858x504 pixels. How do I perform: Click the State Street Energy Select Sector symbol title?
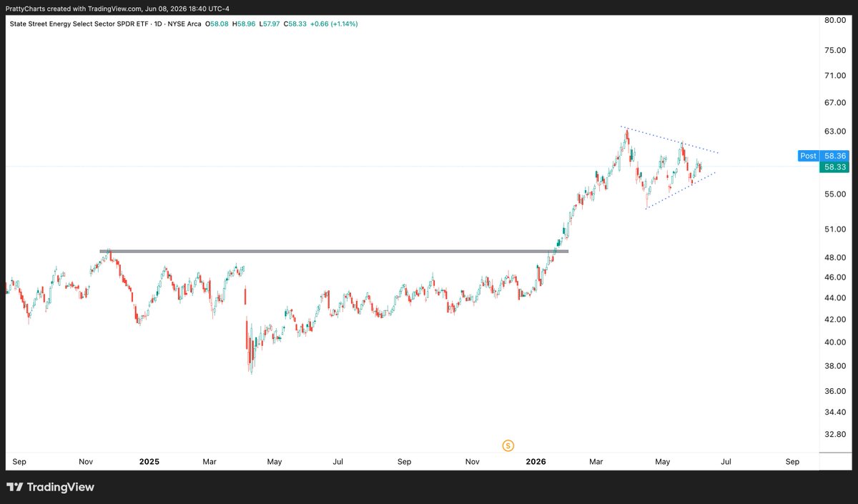104,24
